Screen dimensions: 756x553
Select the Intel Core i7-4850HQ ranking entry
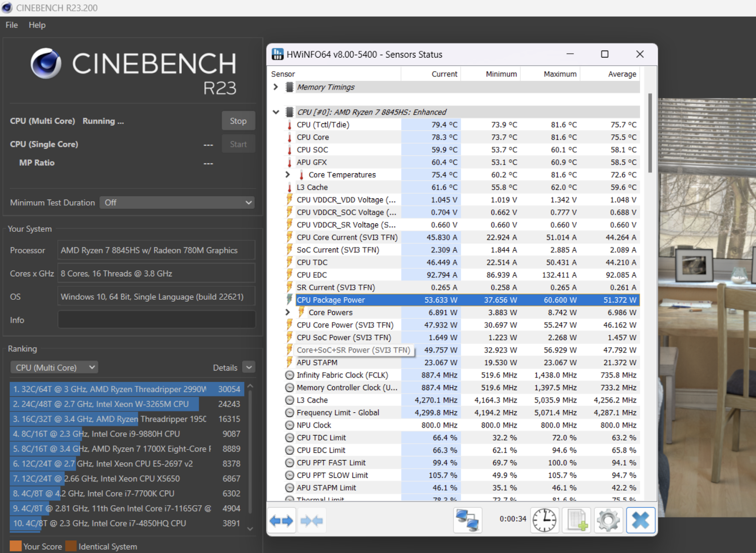(x=127, y=523)
